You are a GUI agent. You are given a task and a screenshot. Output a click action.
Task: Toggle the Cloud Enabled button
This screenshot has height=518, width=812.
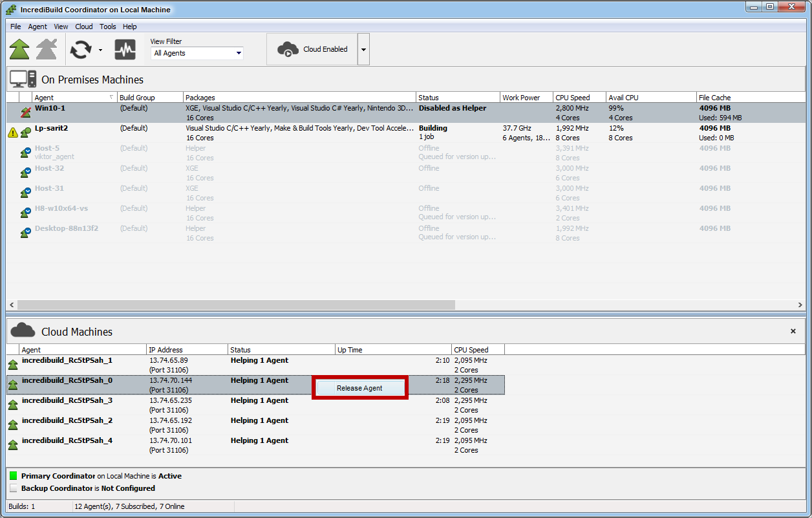(x=312, y=49)
